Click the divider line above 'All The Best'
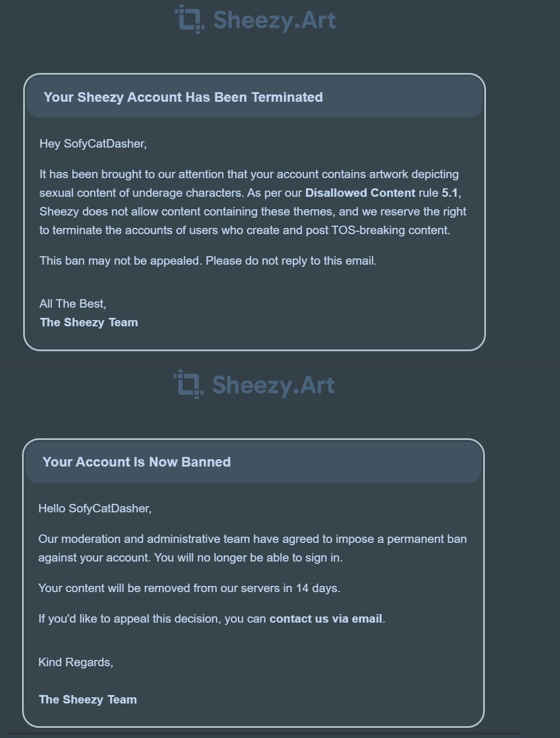The width and height of the screenshot is (560, 738). tap(254, 282)
